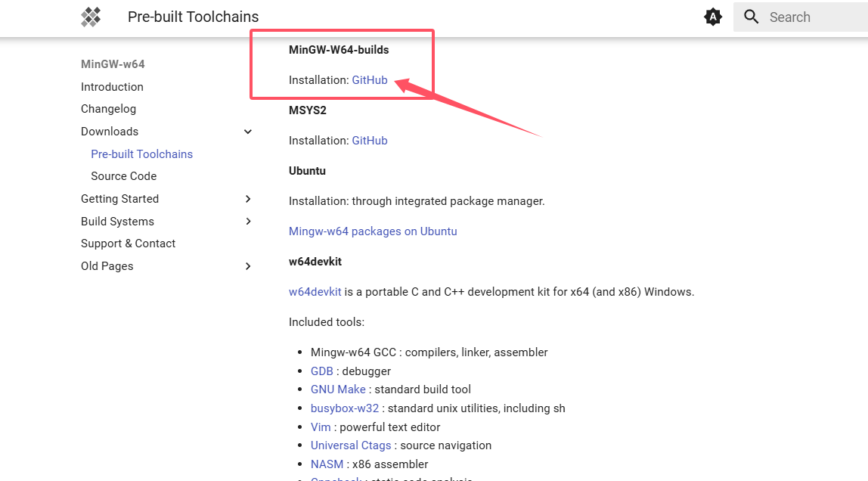Click the 'Included tools:' text
This screenshot has width=868, height=481.
pos(327,322)
